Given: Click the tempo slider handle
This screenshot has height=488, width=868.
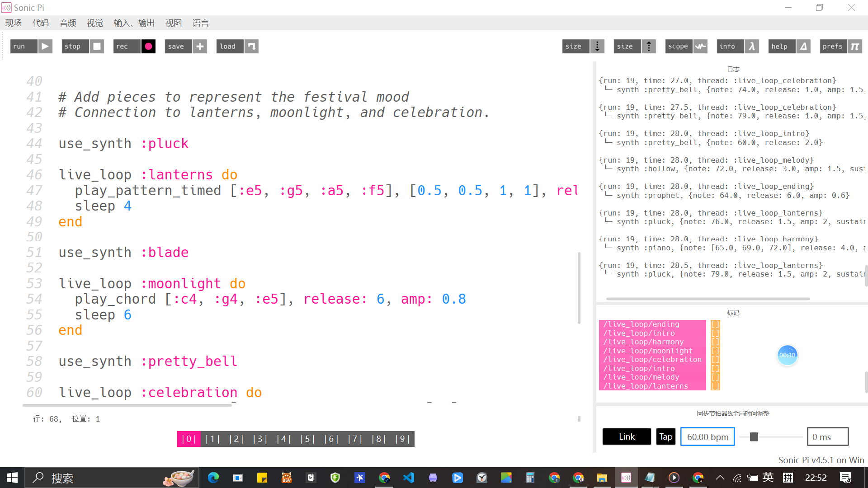Looking at the screenshot, I should [x=754, y=436].
